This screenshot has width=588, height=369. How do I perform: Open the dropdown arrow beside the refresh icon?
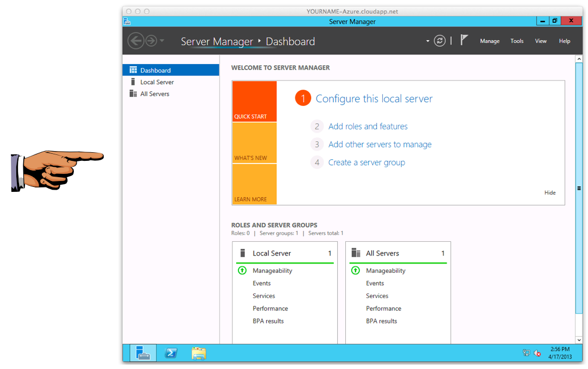427,41
